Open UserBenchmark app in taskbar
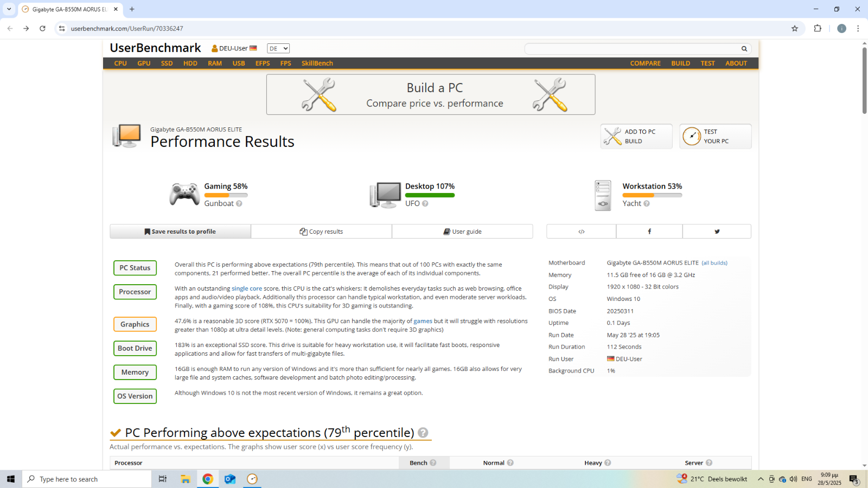The height and width of the screenshot is (488, 868). pos(252,479)
